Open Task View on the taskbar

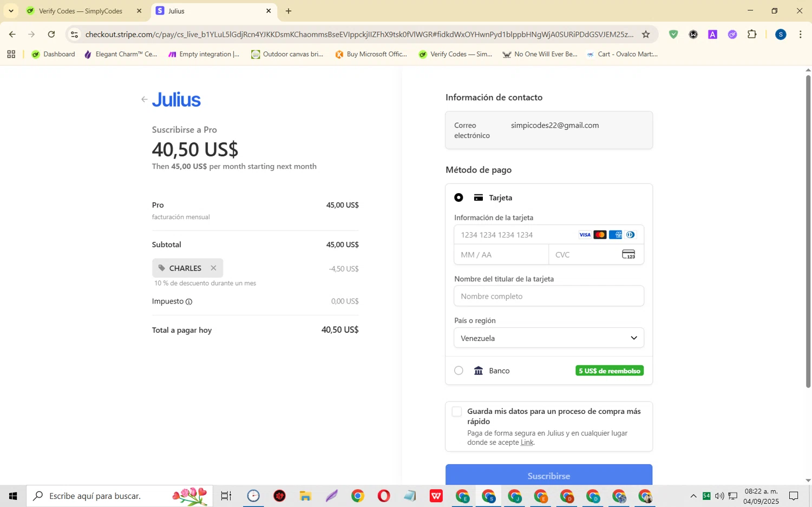pos(226,496)
